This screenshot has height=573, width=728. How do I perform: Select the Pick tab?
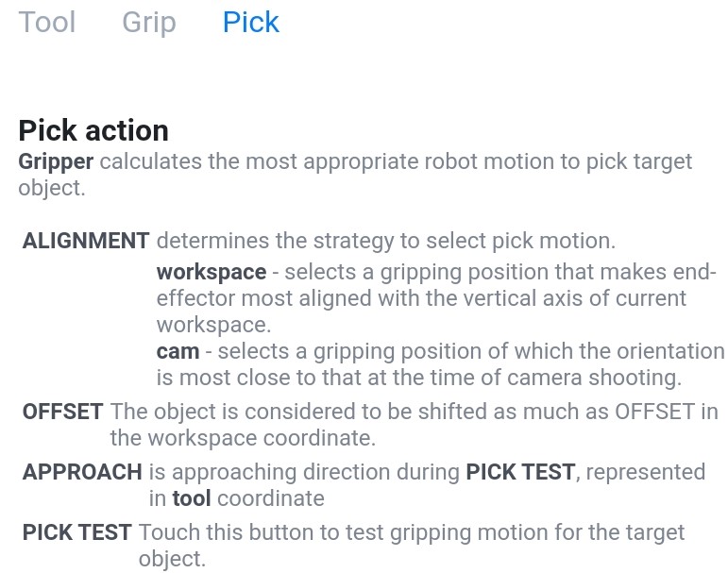coord(251,22)
